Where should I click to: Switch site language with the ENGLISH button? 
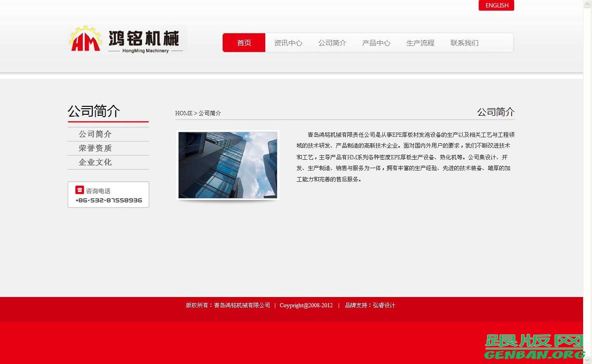click(496, 5)
